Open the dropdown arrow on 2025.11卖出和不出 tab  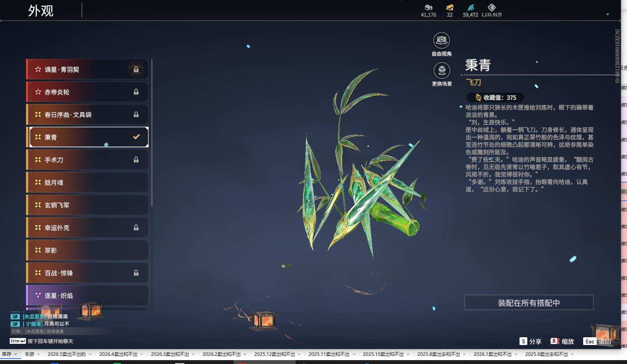(x=353, y=354)
